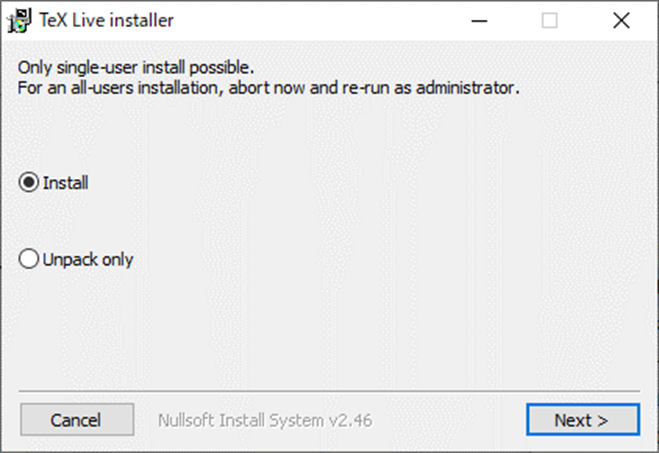This screenshot has height=453, width=659.
Task: Click the greyed-out maximize window button
Action: point(550,21)
